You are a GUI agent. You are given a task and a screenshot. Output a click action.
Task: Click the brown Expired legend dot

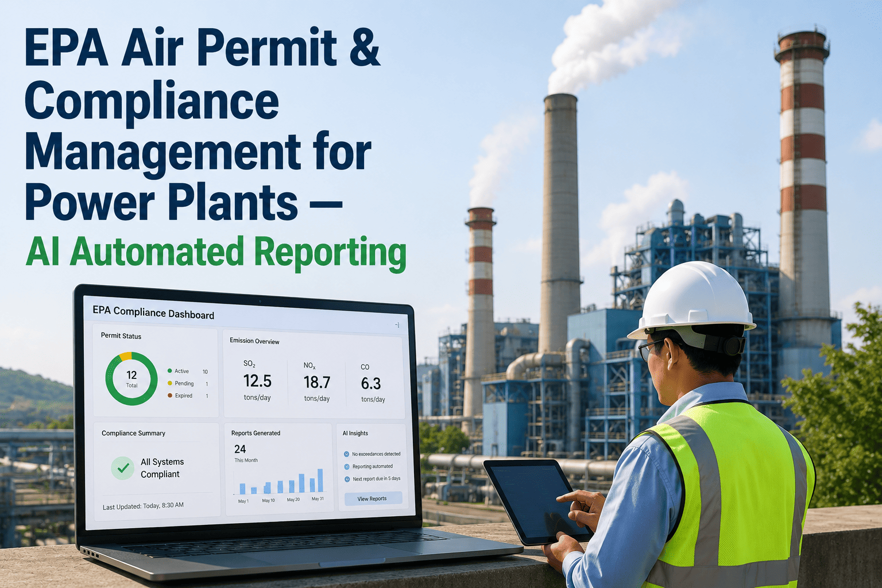click(x=169, y=395)
